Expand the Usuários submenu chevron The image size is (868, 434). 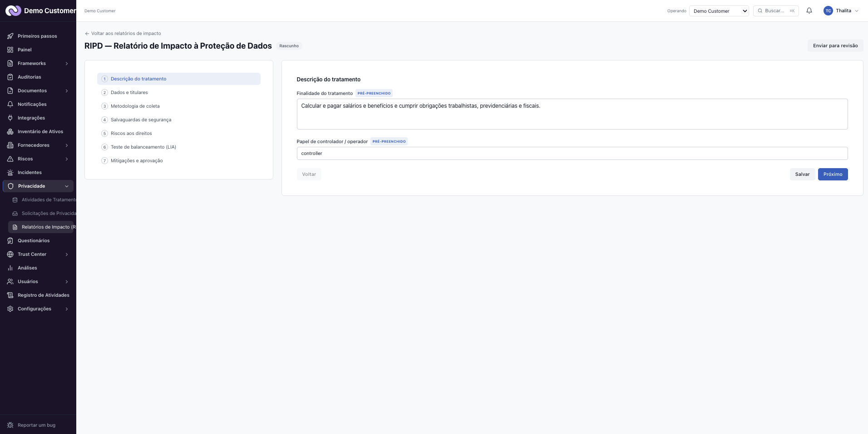pyautogui.click(x=67, y=282)
